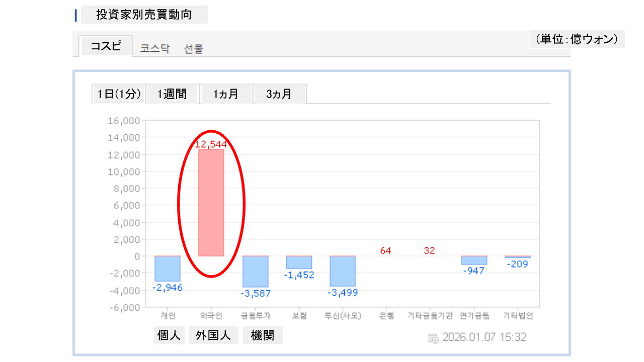Click the 은행 value label 64
Image resolution: width=644 pixels, height=362 pixels.
click(386, 250)
